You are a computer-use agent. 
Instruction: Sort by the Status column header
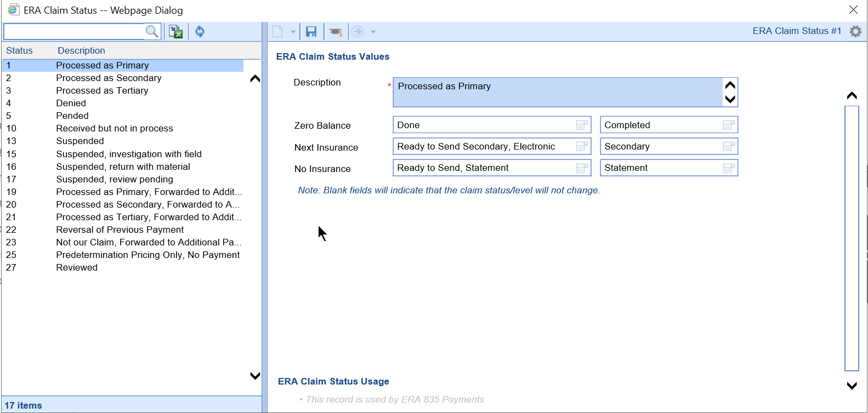point(19,50)
